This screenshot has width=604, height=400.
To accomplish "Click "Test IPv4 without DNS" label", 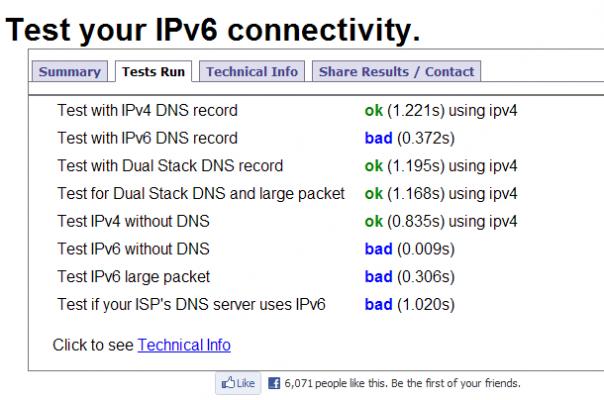I will point(133,221).
